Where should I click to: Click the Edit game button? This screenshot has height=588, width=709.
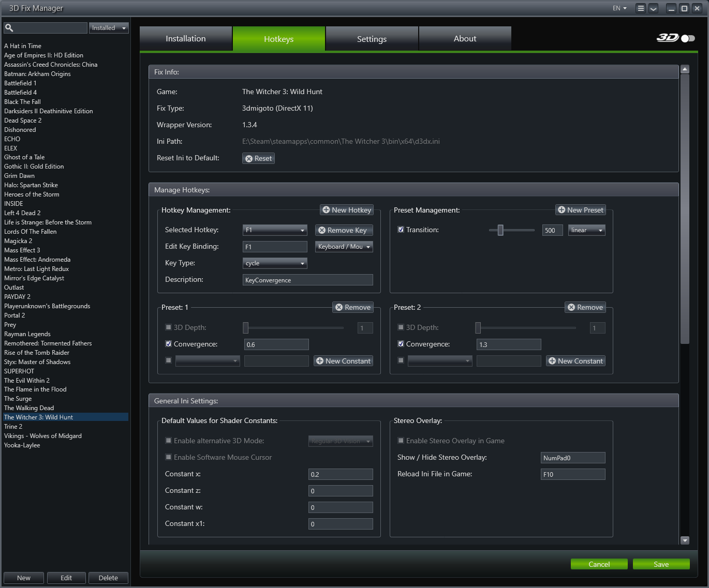(x=66, y=578)
